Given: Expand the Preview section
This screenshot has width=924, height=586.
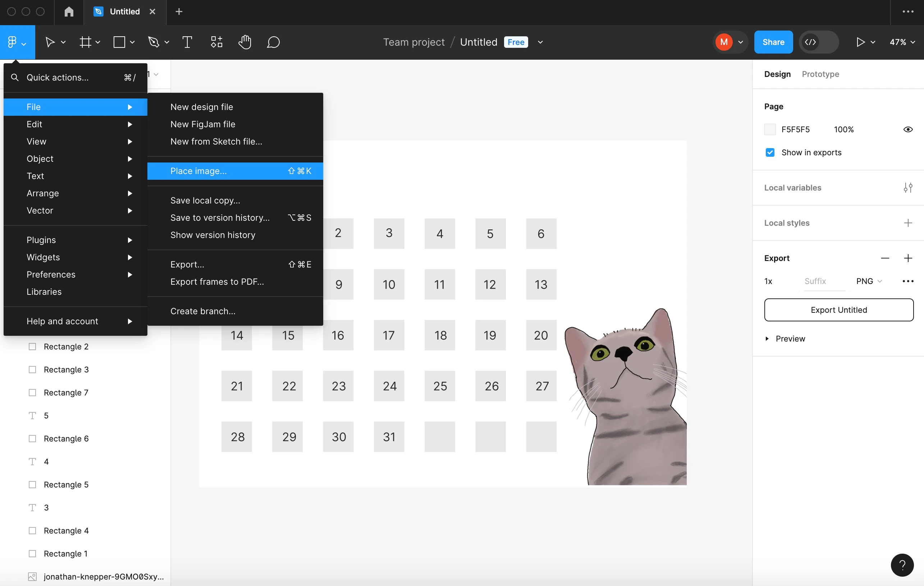Looking at the screenshot, I should pos(767,338).
